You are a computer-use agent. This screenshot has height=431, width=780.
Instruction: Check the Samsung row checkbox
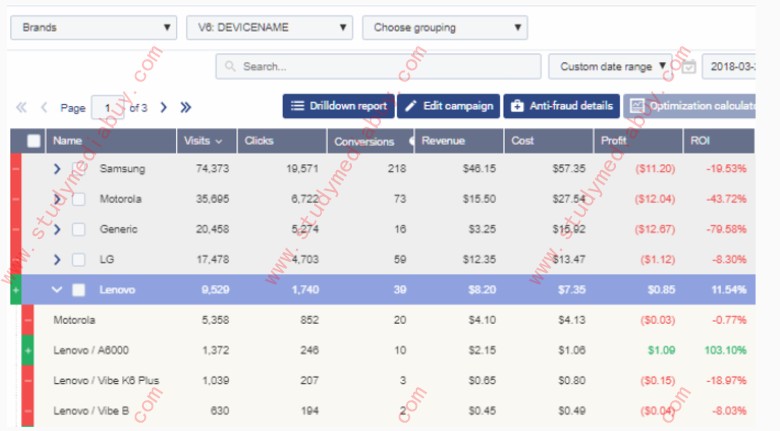click(79, 169)
